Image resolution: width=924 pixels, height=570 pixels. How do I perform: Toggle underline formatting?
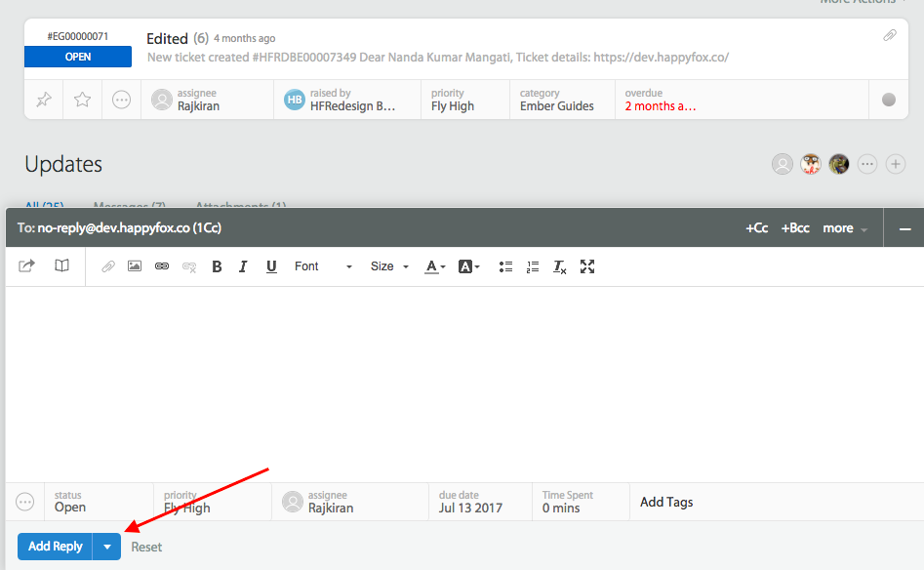(x=271, y=266)
